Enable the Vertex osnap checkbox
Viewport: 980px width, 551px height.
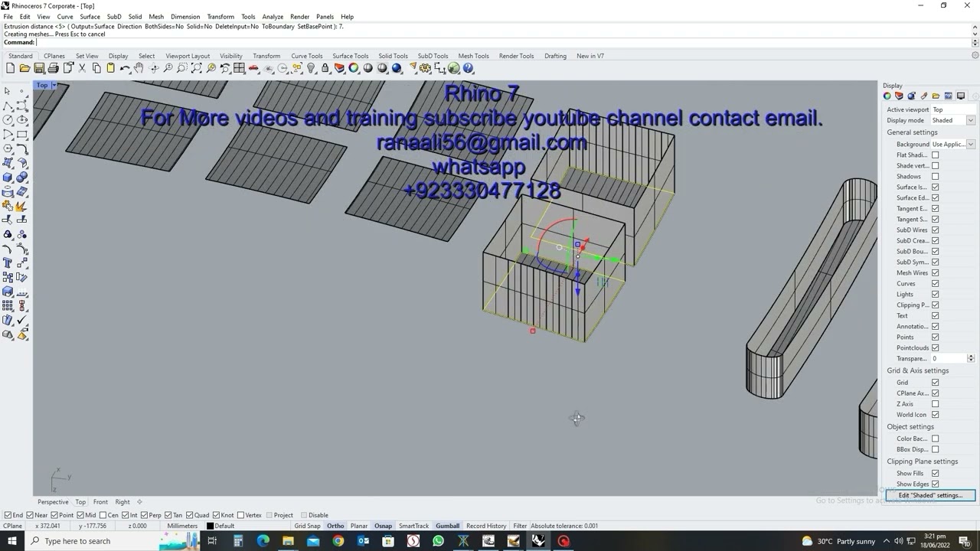(x=240, y=515)
